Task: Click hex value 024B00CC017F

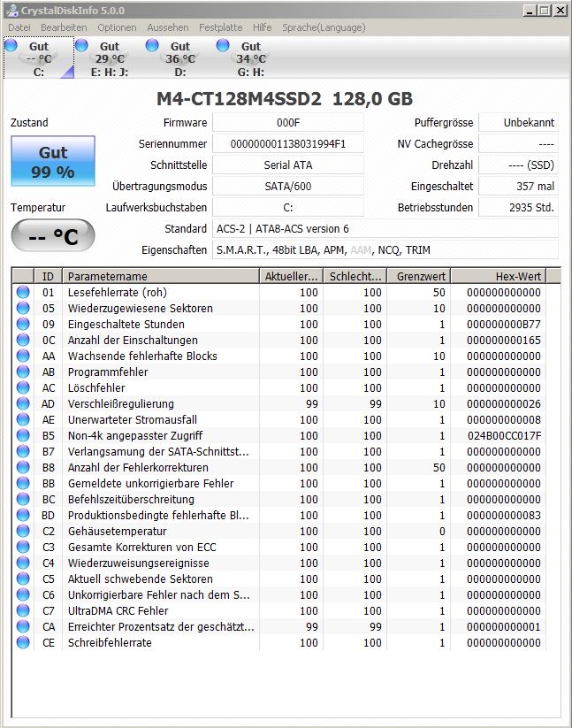Action: point(504,435)
